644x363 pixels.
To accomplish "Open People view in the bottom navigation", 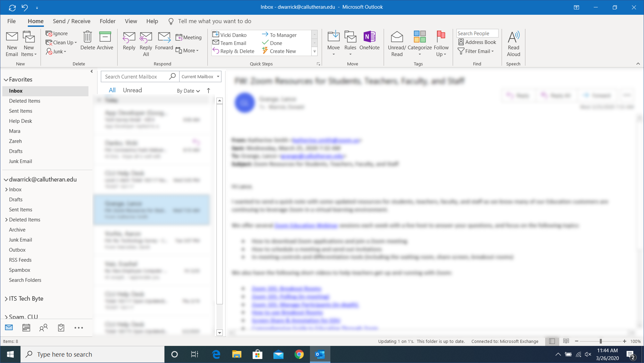I will tap(43, 328).
